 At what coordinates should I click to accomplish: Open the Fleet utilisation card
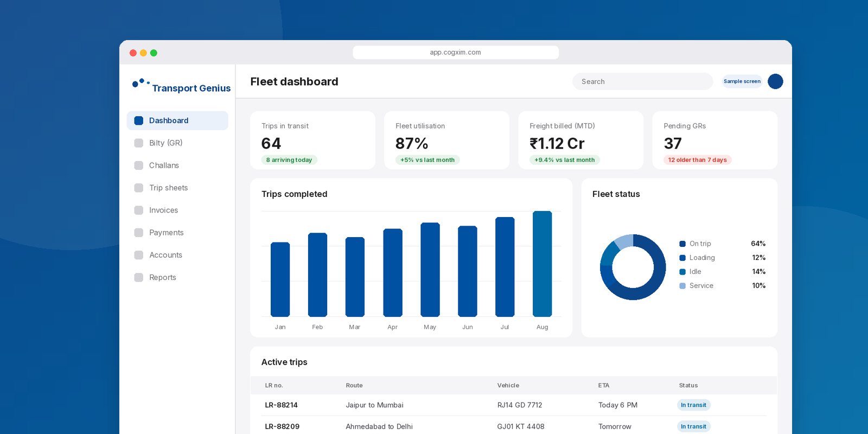446,140
